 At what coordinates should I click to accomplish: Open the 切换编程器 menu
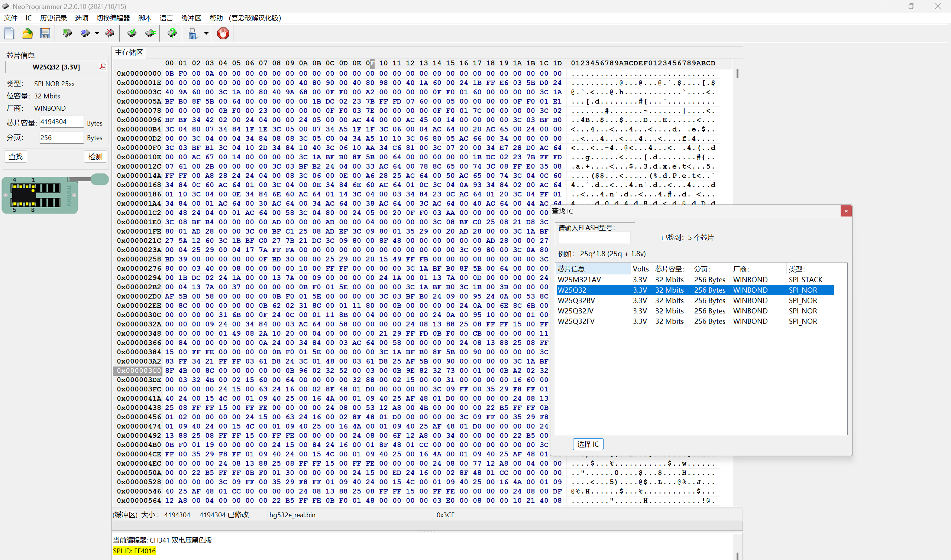113,18
